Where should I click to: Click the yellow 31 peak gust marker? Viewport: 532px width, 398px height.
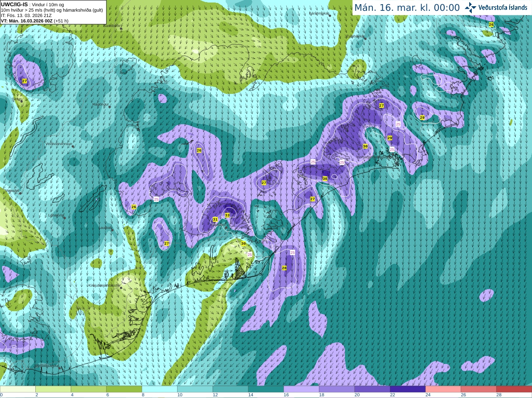coord(215,219)
